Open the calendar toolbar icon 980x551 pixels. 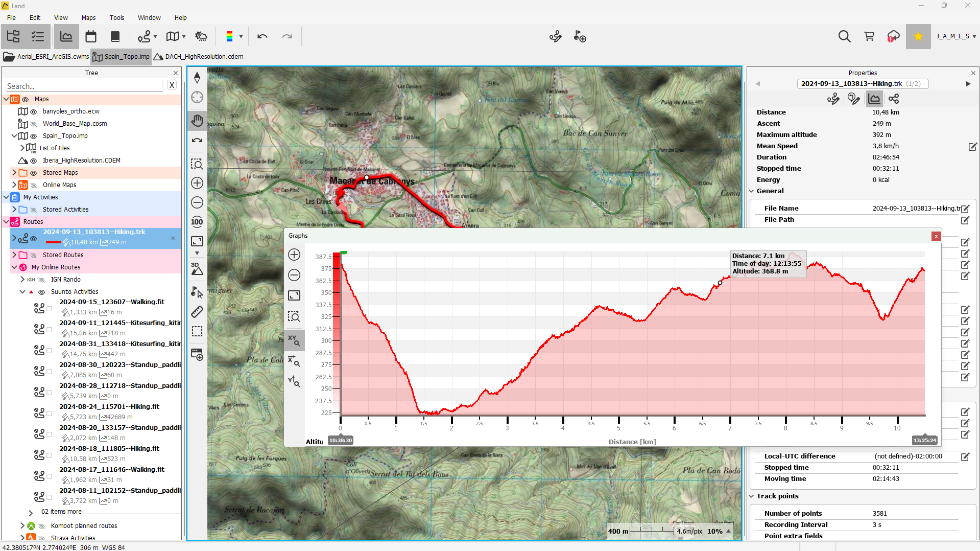click(91, 36)
